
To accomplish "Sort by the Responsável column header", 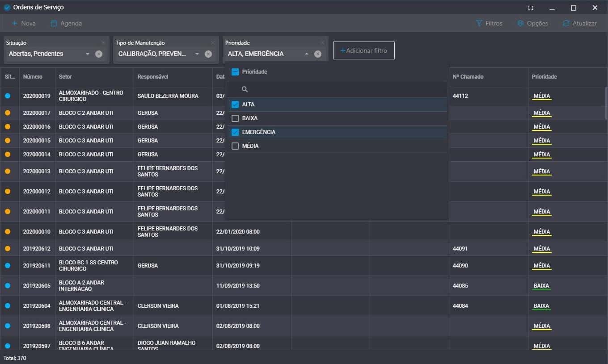I will point(153,77).
